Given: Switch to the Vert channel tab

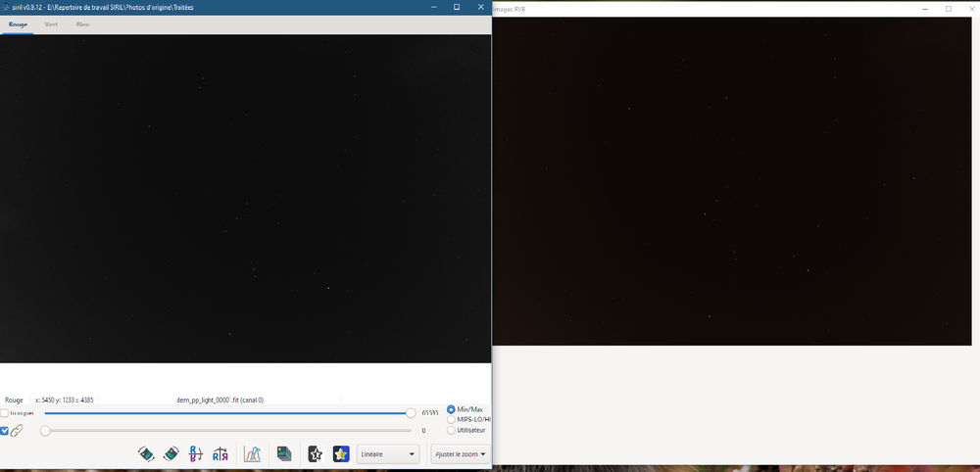Looking at the screenshot, I should point(51,25).
